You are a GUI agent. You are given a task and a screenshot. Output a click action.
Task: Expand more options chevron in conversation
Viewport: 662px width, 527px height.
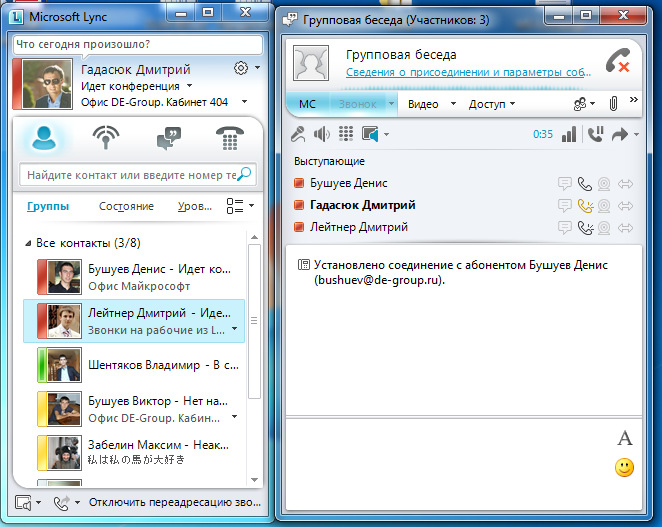(634, 100)
